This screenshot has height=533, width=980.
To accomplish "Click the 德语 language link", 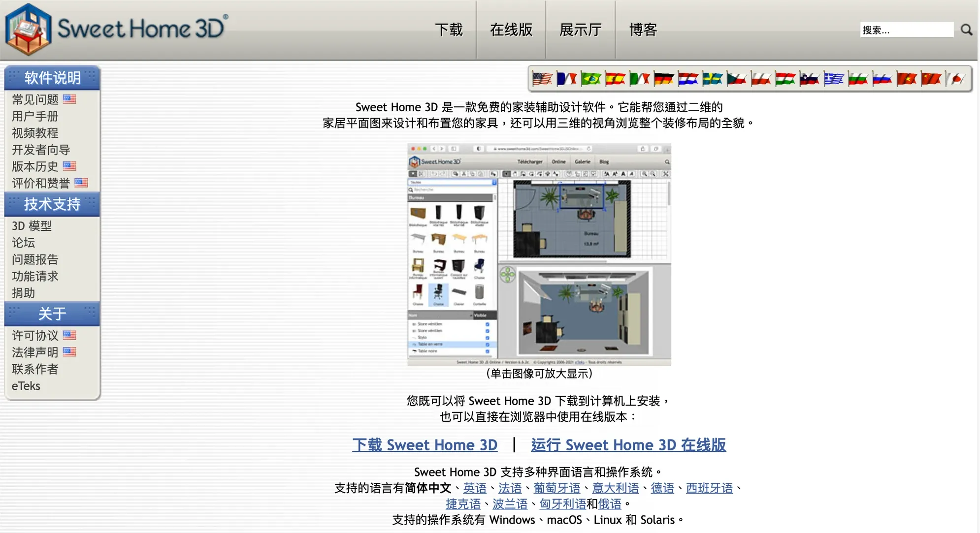I will [662, 488].
